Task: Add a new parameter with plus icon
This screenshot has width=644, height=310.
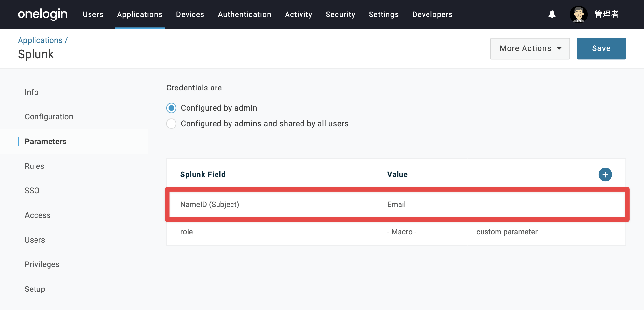Action: [x=605, y=175]
